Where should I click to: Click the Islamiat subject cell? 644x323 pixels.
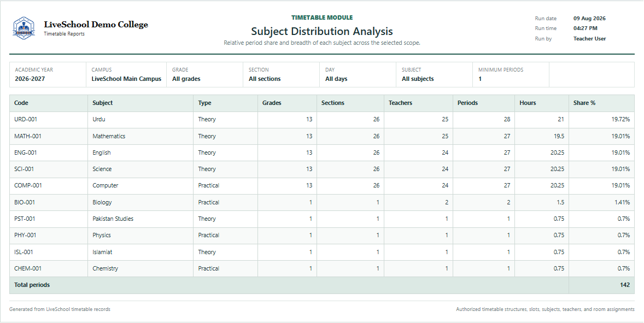140,252
